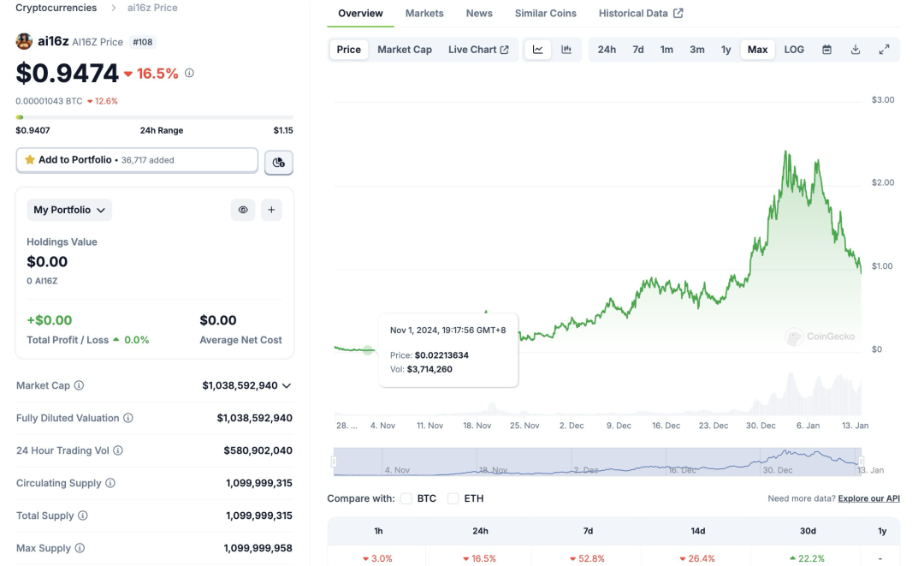Click the 30d value 22.2%
The image size is (924, 566).
[807, 558]
